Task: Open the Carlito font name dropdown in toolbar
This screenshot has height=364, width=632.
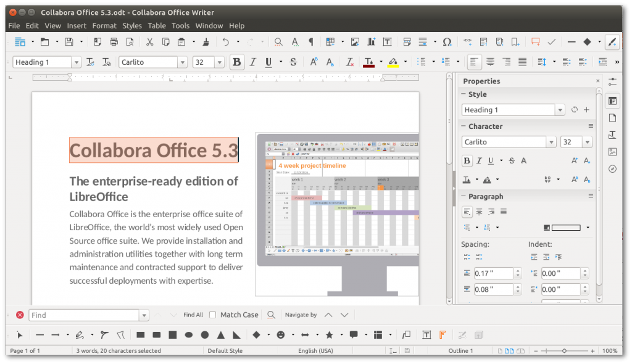Action: [183, 62]
